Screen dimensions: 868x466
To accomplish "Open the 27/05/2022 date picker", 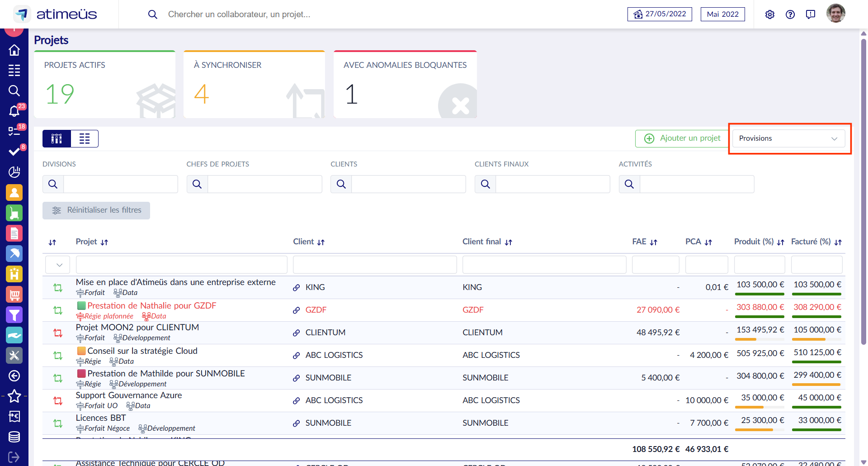I will pos(660,14).
